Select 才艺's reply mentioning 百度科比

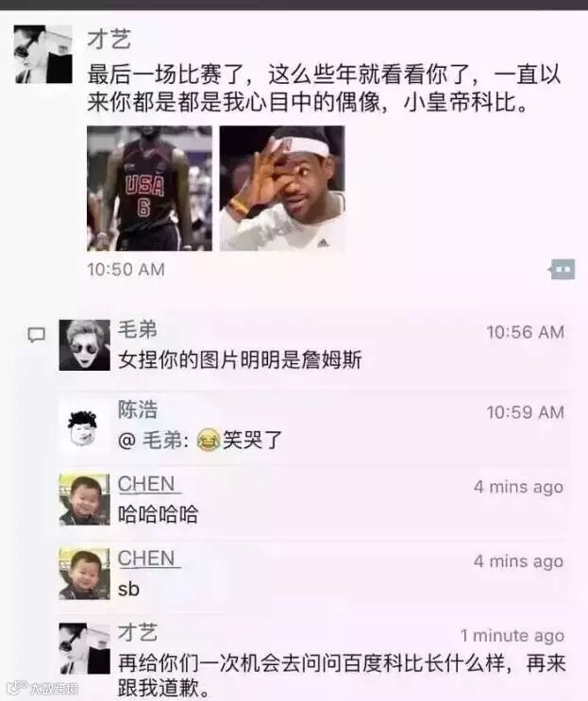342,676
